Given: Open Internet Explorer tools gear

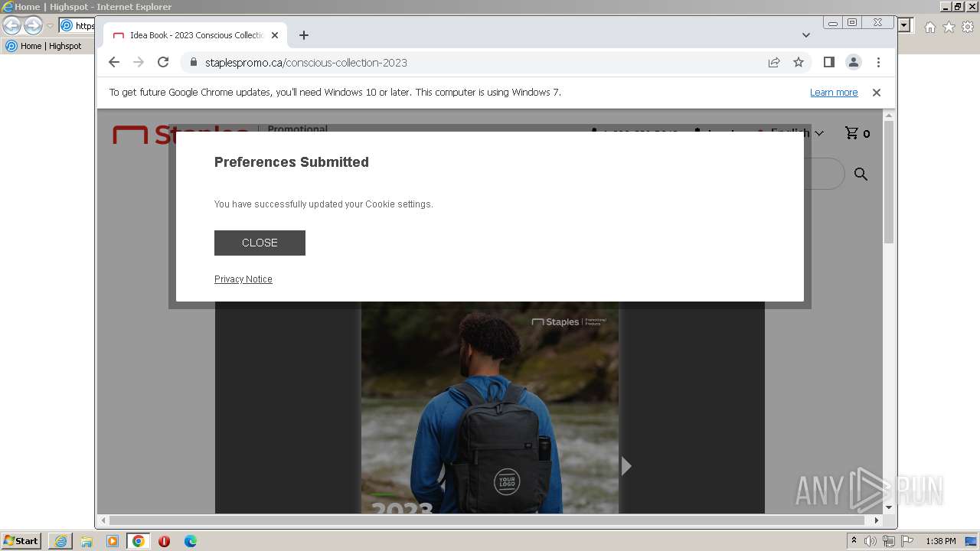Looking at the screenshot, I should click(x=968, y=27).
